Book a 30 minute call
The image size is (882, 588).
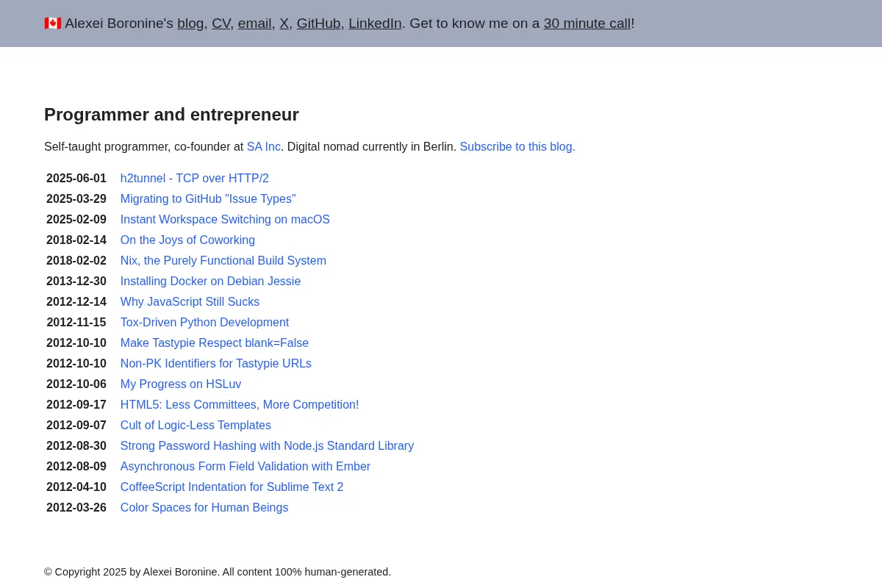pos(587,24)
